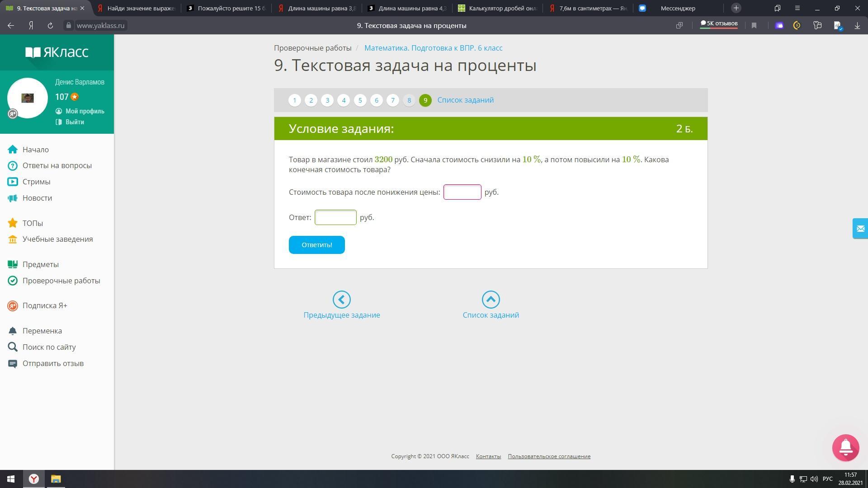Open Проверочные работы in the sidebar
Image resolution: width=868 pixels, height=488 pixels.
(54, 281)
